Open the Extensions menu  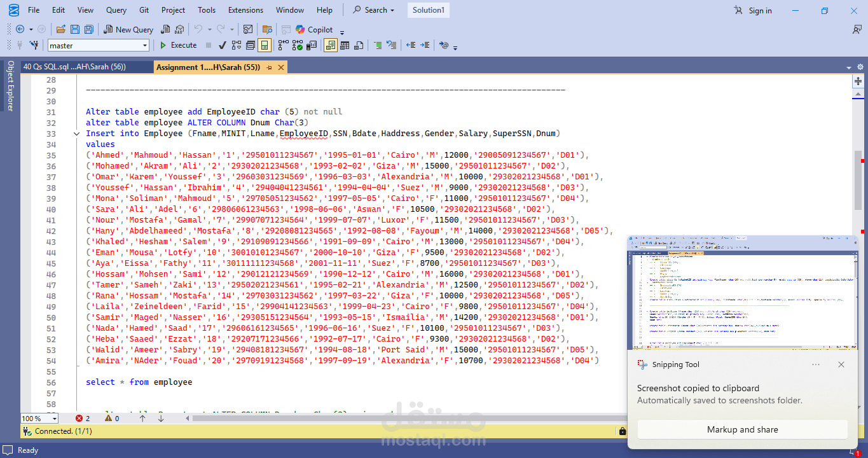(x=245, y=10)
